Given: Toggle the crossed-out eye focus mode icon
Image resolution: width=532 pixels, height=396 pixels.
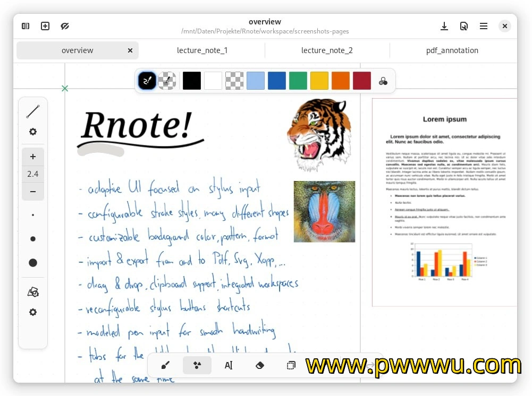Looking at the screenshot, I should tap(65, 26).
